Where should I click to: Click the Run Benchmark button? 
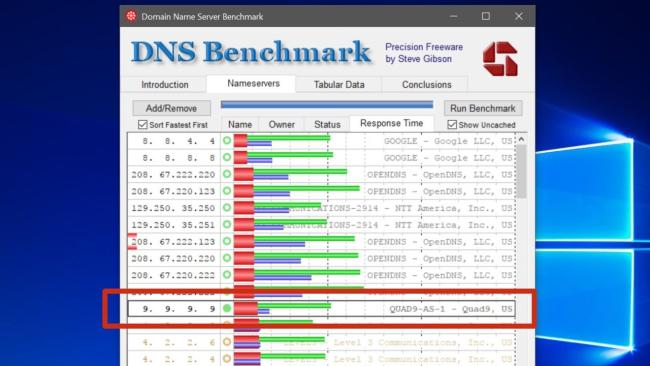coord(483,108)
